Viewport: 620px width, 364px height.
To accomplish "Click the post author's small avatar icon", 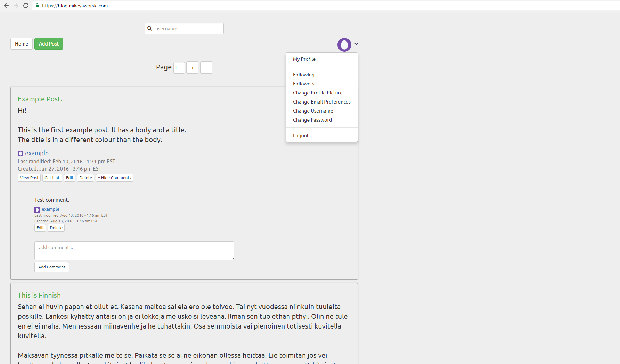I will pyautogui.click(x=21, y=154).
